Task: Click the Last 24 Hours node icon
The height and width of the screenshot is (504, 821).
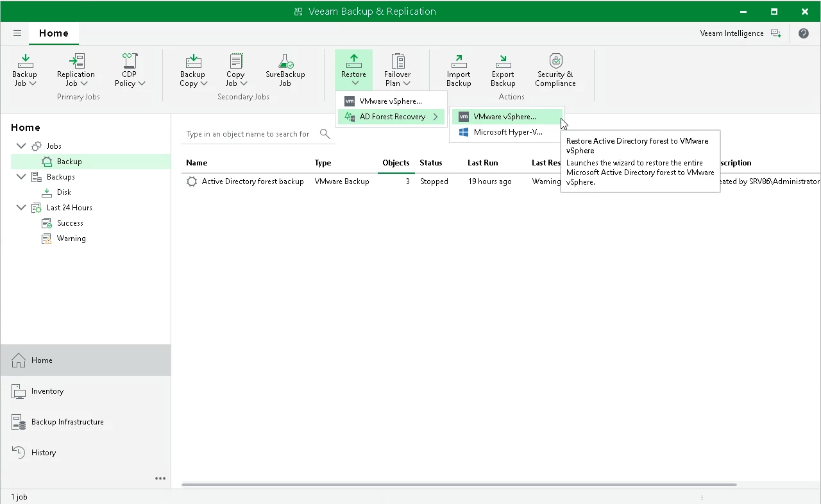Action: pos(37,208)
